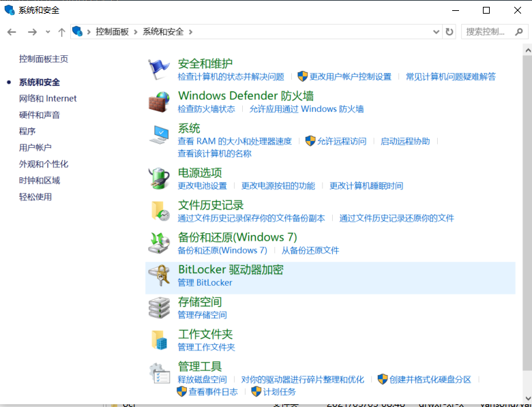The width and height of the screenshot is (532, 407).
Task: Open the BitLocker lock and keys icon
Action: point(159,275)
